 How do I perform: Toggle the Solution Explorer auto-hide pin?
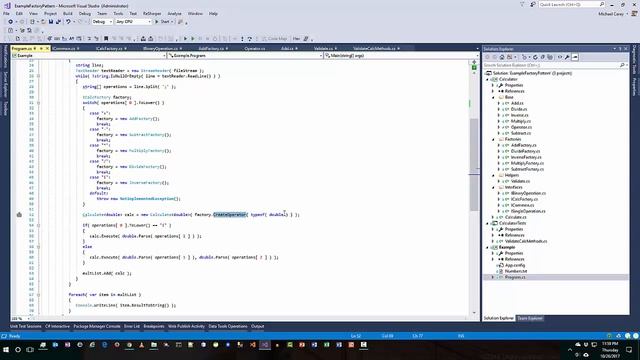(x=620, y=49)
